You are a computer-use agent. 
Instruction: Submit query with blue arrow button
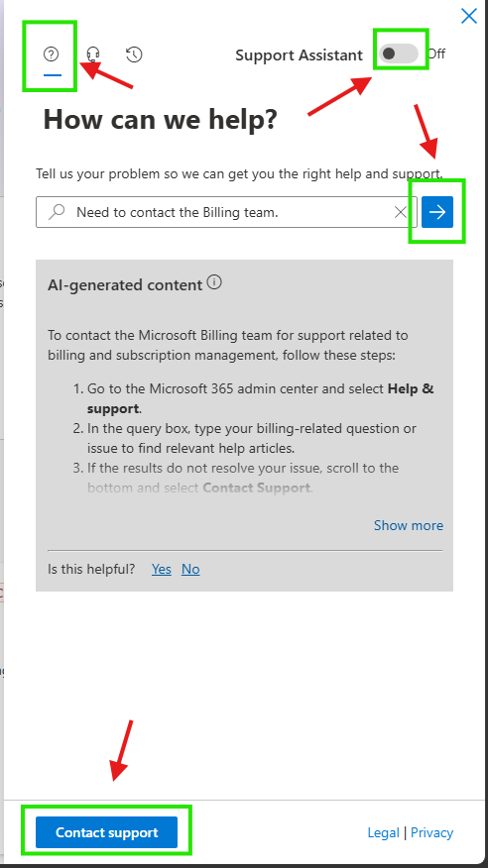[x=437, y=212]
